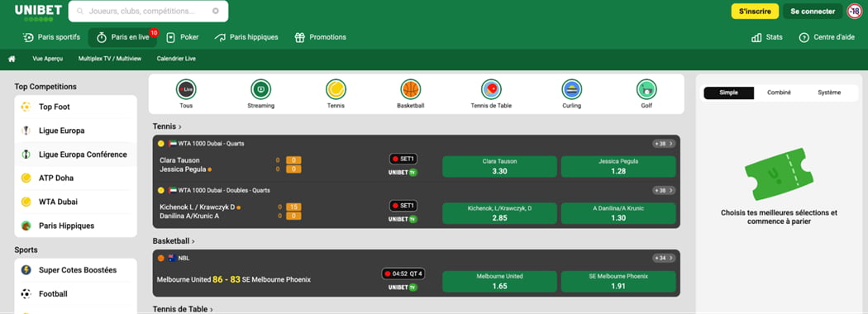Select Combiné bet type tab

779,93
